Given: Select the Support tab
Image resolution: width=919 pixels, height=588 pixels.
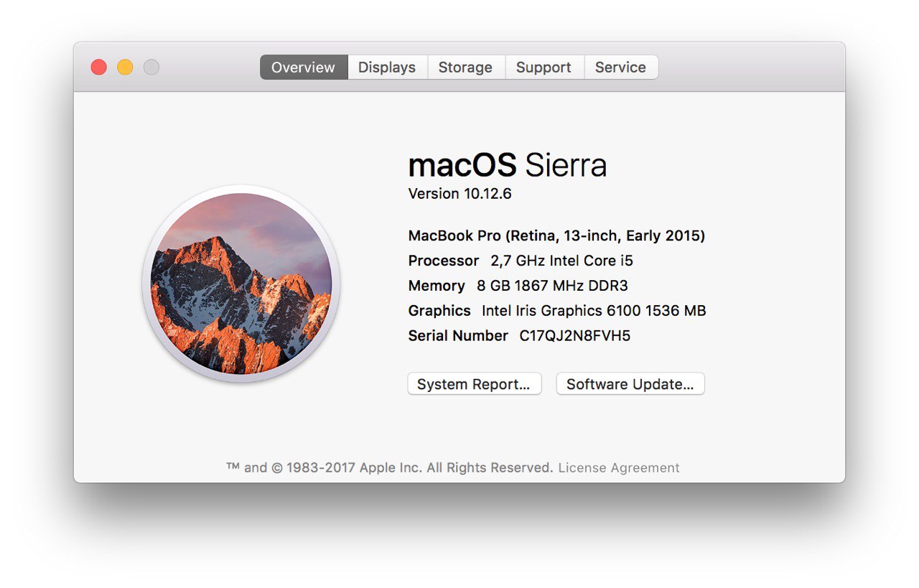Looking at the screenshot, I should 544,67.
